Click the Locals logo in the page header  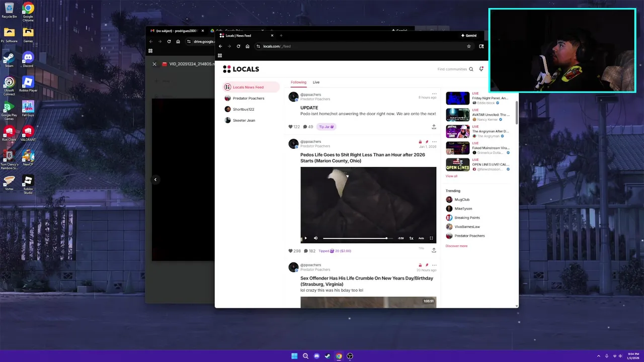[x=241, y=69]
